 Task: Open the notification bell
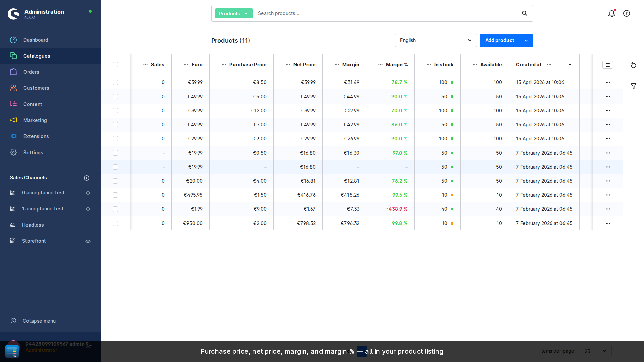coord(611,14)
